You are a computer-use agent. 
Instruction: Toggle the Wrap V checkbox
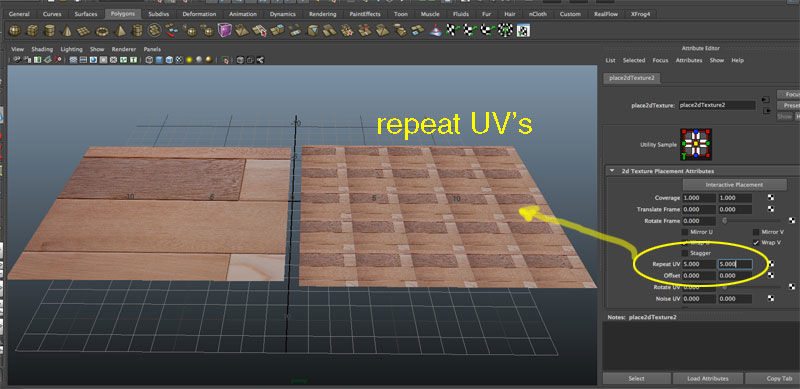point(756,242)
